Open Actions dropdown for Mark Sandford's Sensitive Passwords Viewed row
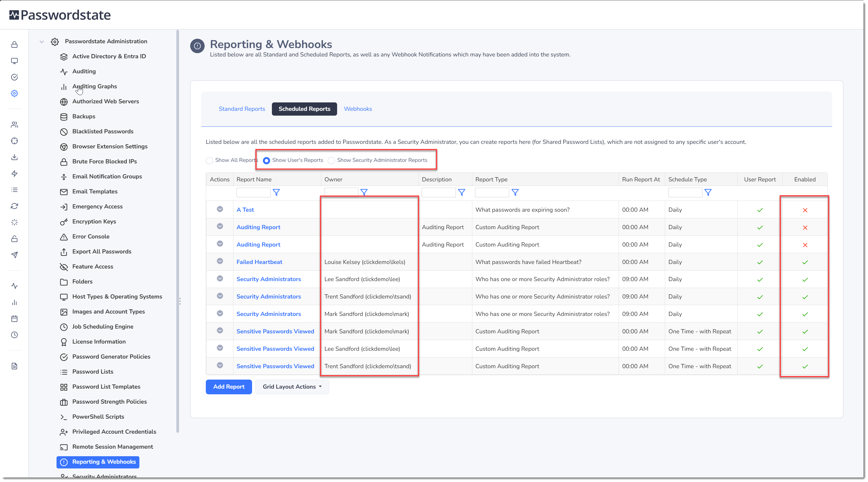868x482 pixels. [220, 330]
